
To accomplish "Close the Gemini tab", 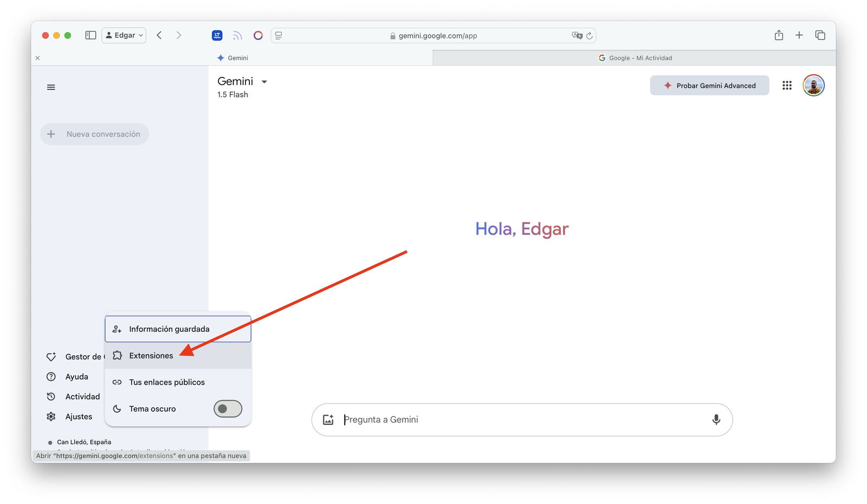I will coord(37,58).
